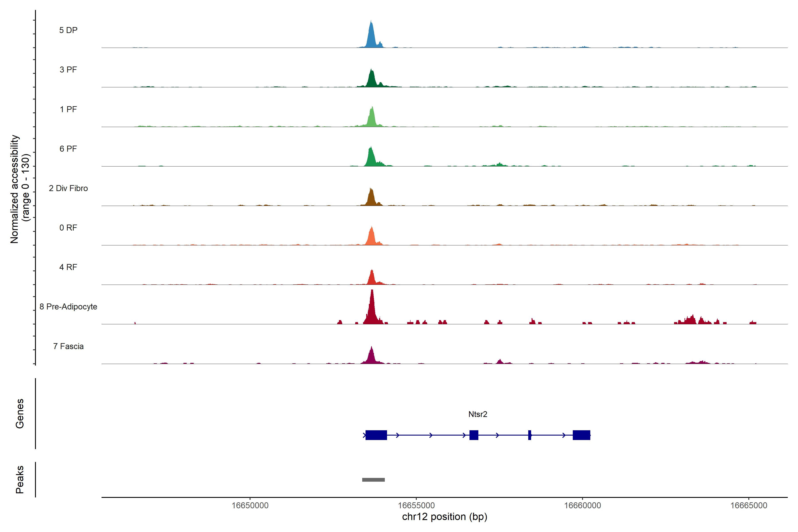Click the 0 RF track label
Screen dimensions: 798x532
[68, 228]
